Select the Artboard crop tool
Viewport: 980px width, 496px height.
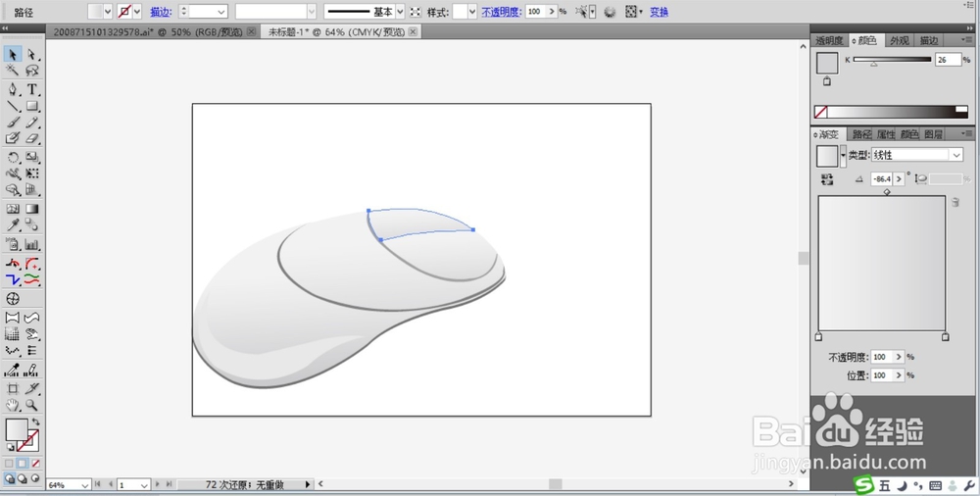pyautogui.click(x=13, y=388)
